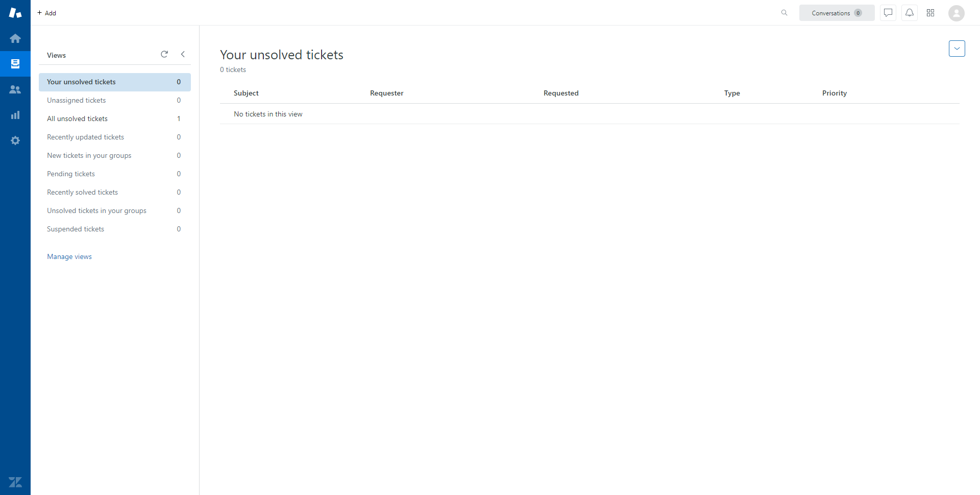
Task: Click the Views ticket icon in sidebar
Action: [15, 64]
